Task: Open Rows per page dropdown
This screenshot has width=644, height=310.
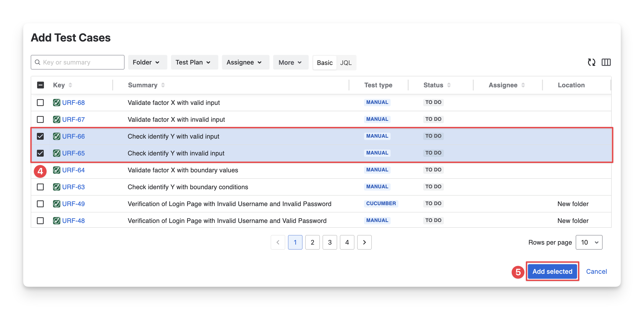Action: pyautogui.click(x=589, y=242)
